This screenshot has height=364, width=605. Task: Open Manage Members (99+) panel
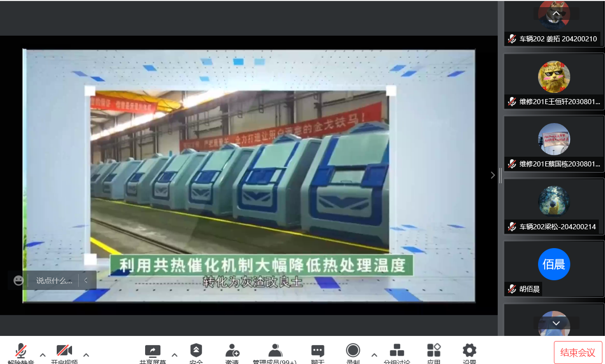pos(275,351)
